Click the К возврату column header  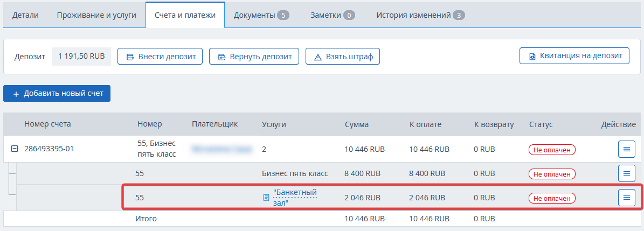[494, 124]
